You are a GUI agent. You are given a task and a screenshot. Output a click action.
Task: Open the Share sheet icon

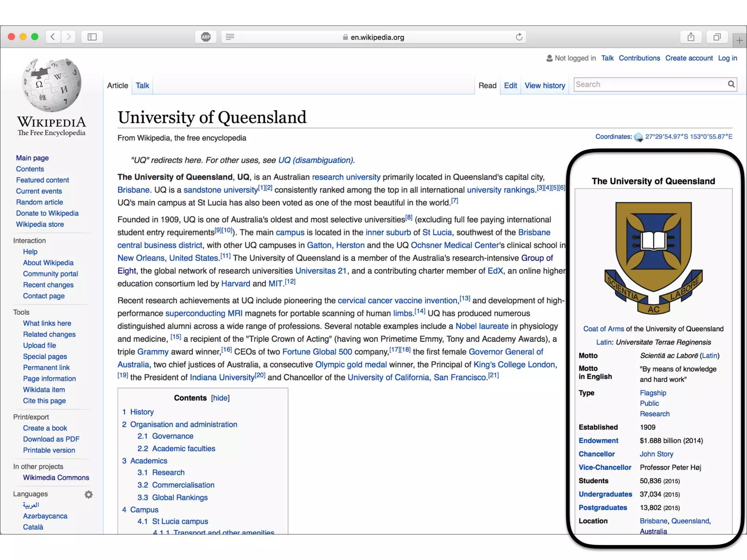point(691,37)
